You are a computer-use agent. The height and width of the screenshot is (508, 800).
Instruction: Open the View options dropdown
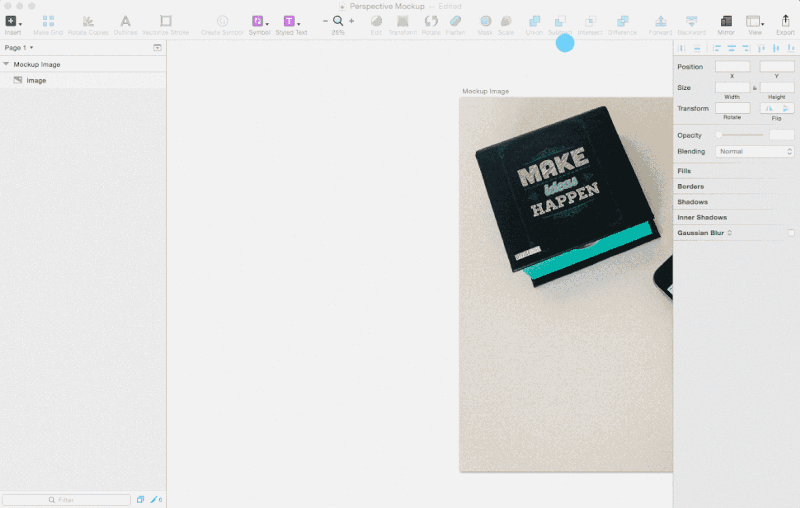click(x=755, y=21)
